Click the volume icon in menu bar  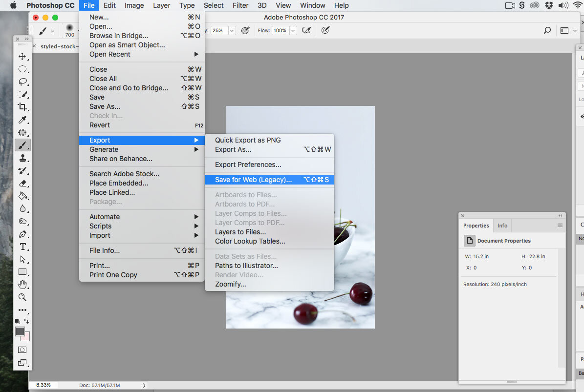(563, 5)
